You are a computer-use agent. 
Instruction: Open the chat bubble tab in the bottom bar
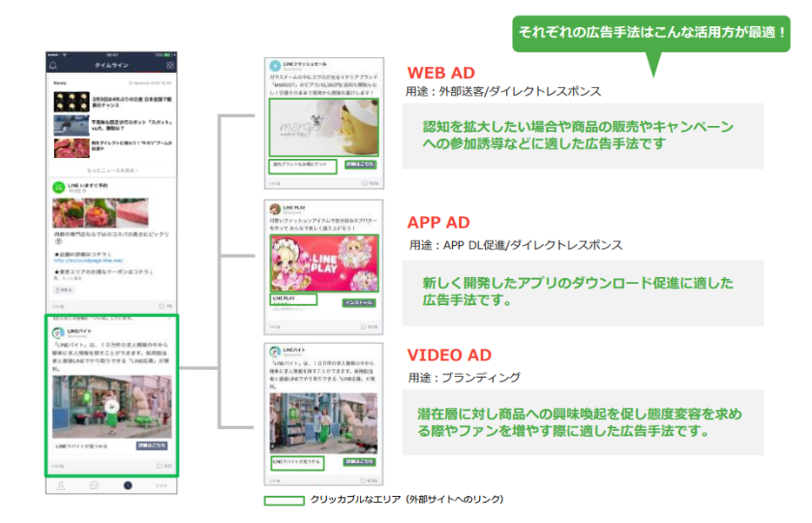[94, 486]
